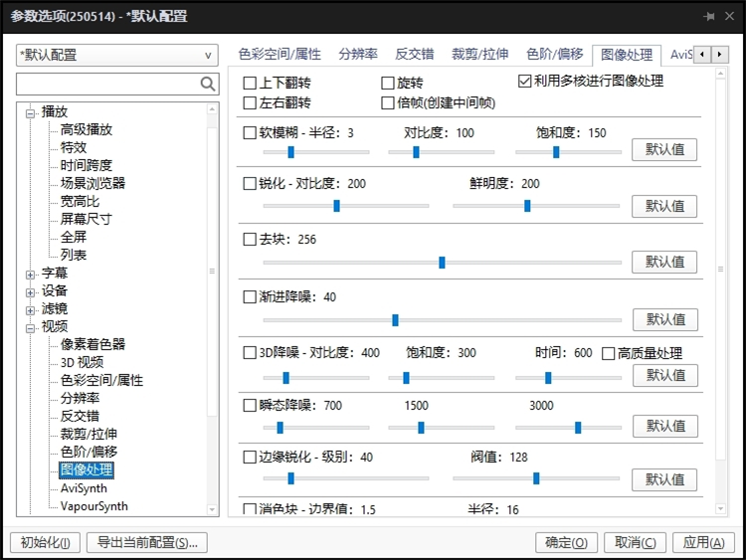
Task: Reset 锐化 row with 默认值 button
Action: (x=664, y=207)
